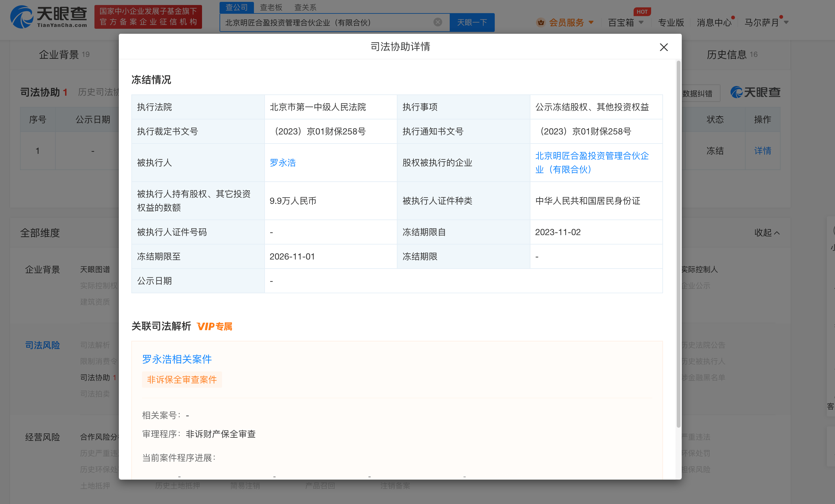Open 罗永浩相关案件 link
Screen dimensions: 835x504
[177, 359]
